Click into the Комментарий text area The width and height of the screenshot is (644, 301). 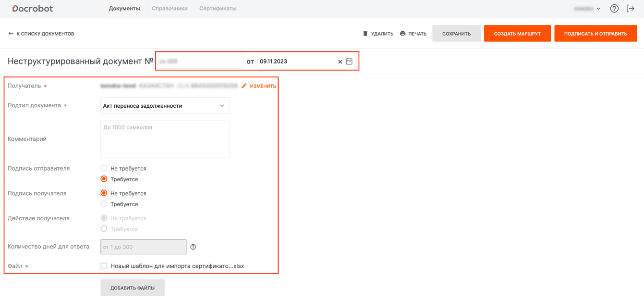165,139
